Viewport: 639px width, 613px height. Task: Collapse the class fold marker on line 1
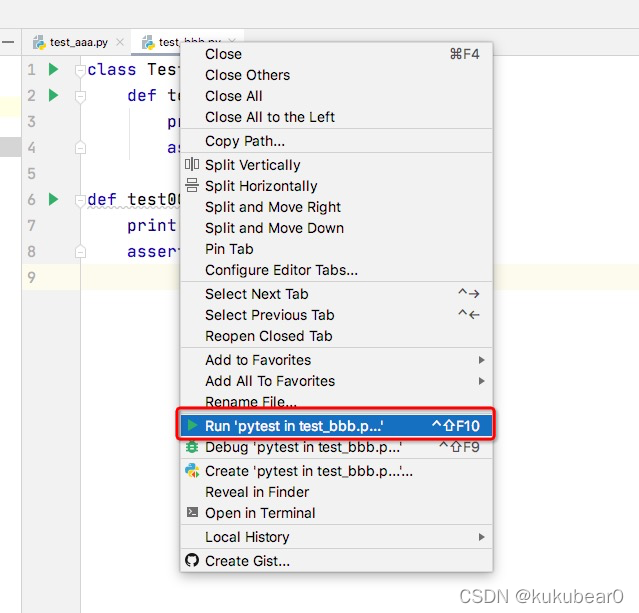(x=80, y=70)
